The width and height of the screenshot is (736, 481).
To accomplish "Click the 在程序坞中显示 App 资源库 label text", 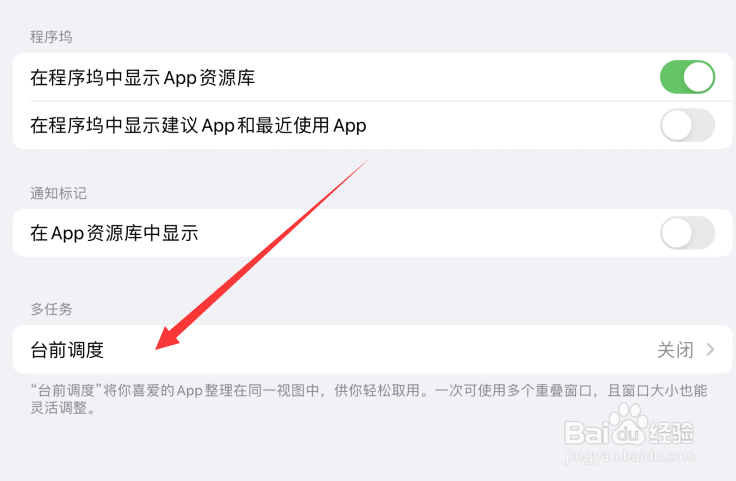I will (142, 77).
